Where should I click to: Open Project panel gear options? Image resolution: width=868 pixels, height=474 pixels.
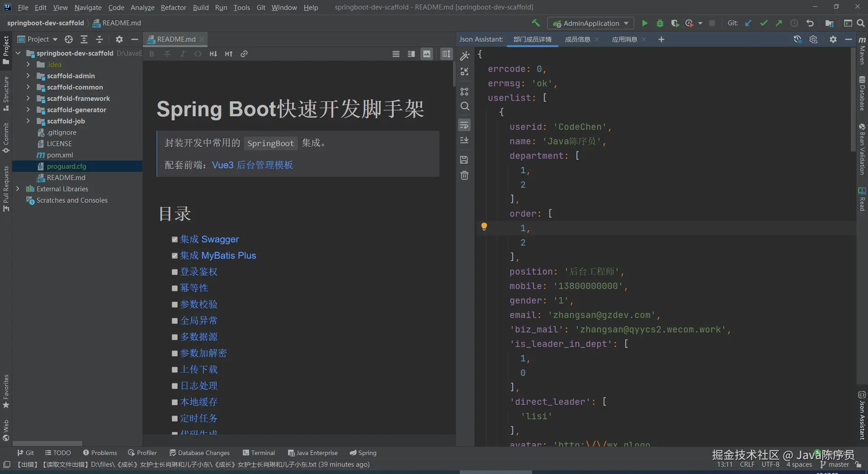coord(119,39)
